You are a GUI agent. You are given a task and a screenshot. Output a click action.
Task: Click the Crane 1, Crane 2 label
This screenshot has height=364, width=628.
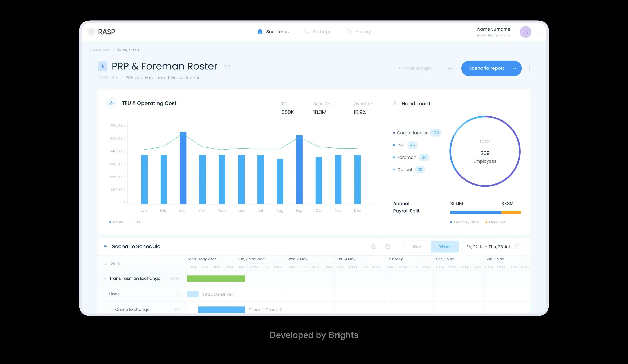265,310
